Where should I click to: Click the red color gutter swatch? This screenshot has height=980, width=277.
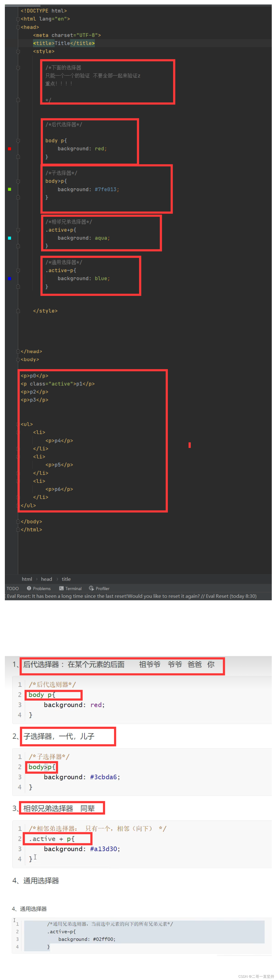tap(10, 149)
